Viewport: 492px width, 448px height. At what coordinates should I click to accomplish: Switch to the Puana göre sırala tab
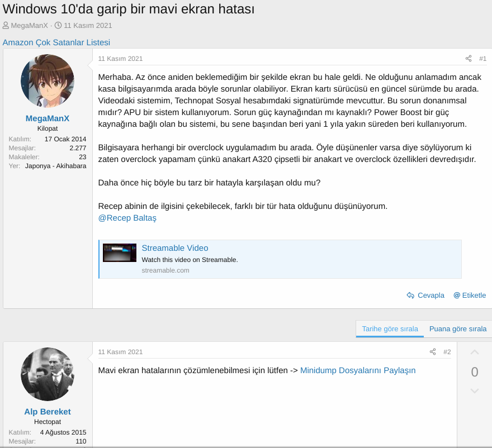coord(457,329)
